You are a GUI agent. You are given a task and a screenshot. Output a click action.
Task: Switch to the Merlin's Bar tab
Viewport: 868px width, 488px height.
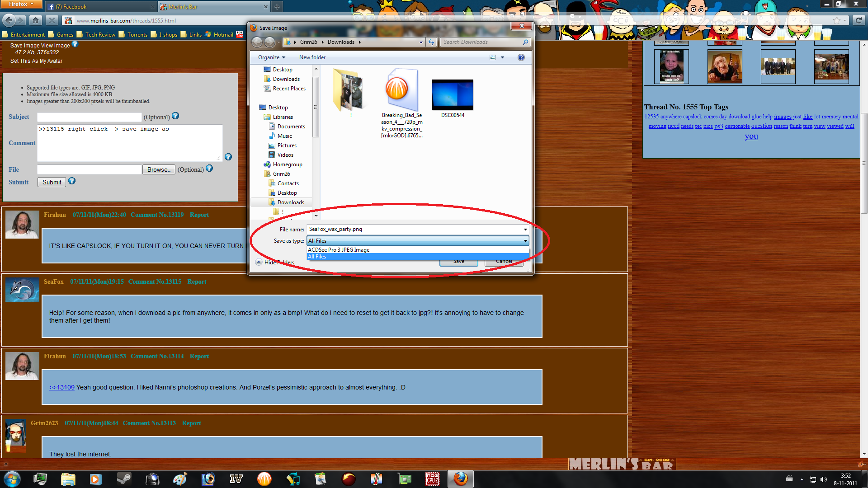tap(214, 7)
